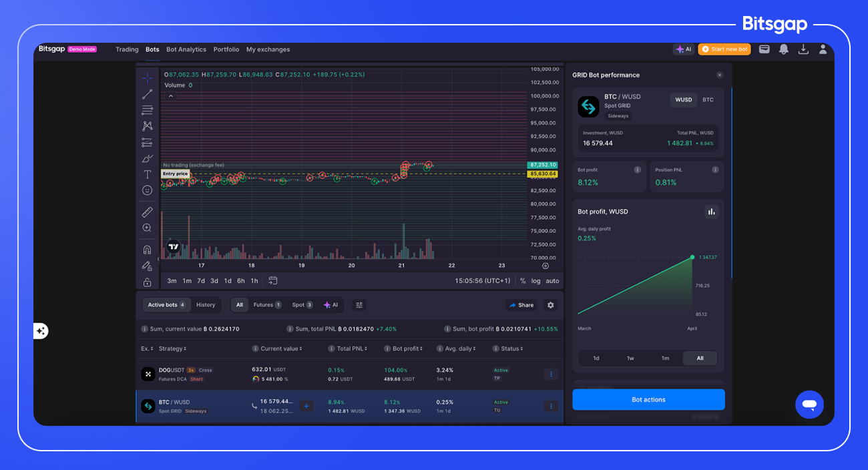Open notifications bell

click(784, 49)
